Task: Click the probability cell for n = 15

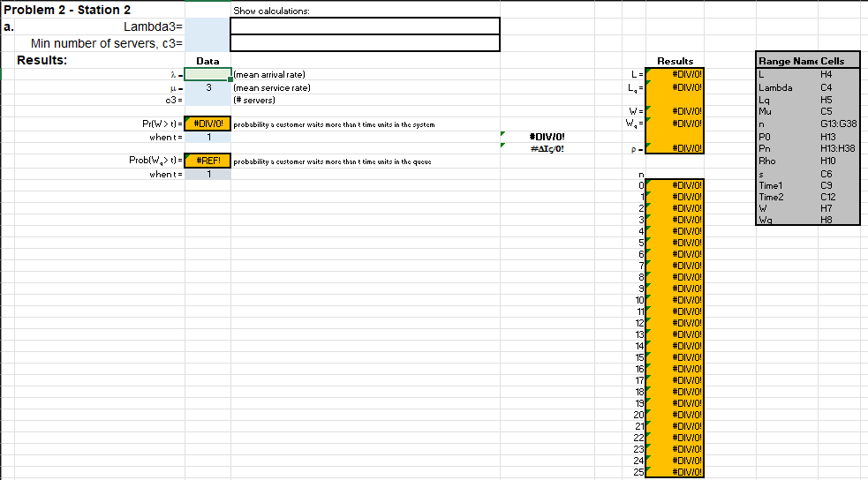Action: [x=675, y=357]
